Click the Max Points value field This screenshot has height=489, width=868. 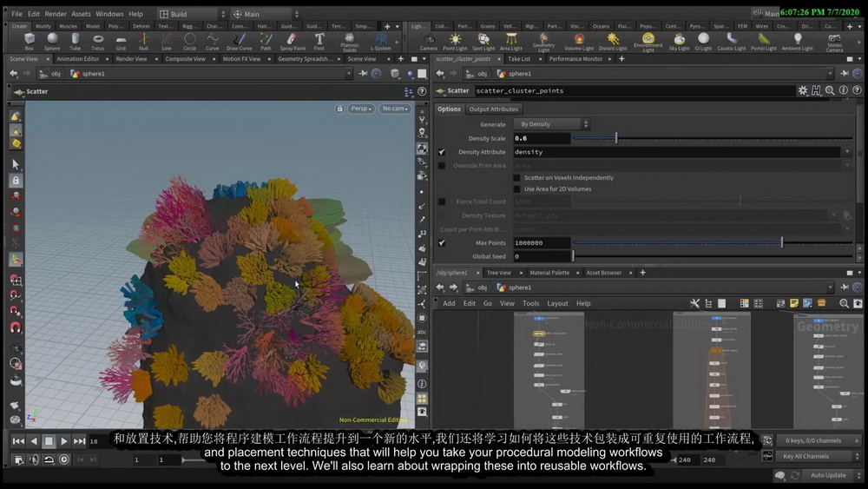click(x=542, y=242)
